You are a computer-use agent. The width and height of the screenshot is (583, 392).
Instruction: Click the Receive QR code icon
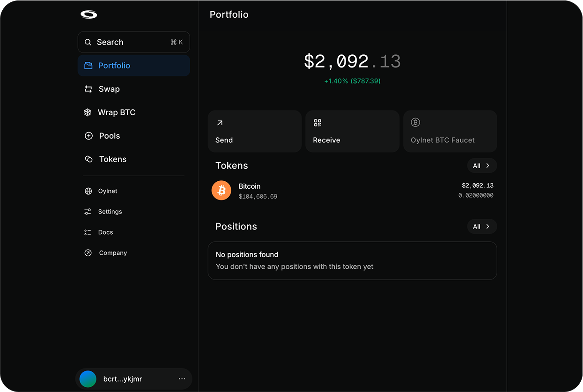(x=317, y=123)
